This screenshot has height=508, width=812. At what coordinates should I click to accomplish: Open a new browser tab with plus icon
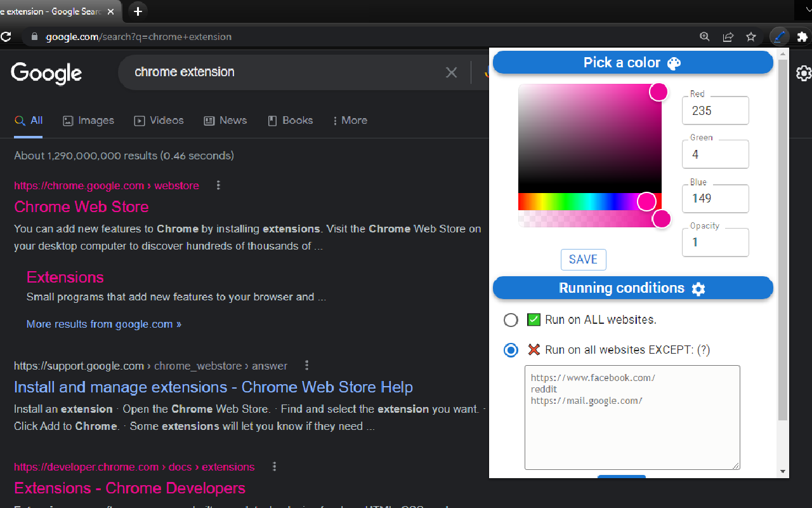[x=138, y=11]
